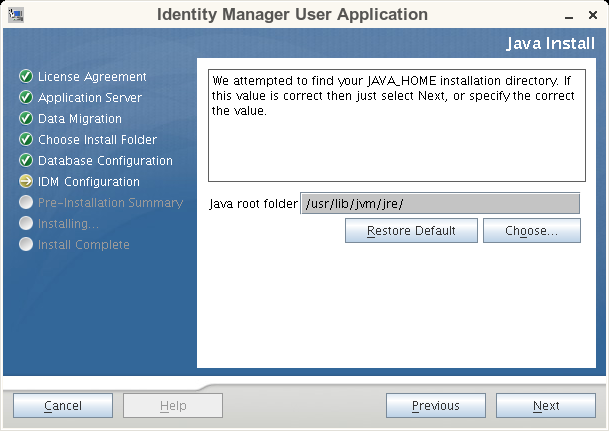609x431 pixels.
Task: Click the Database Configuration checkmark icon
Action: click(26, 161)
